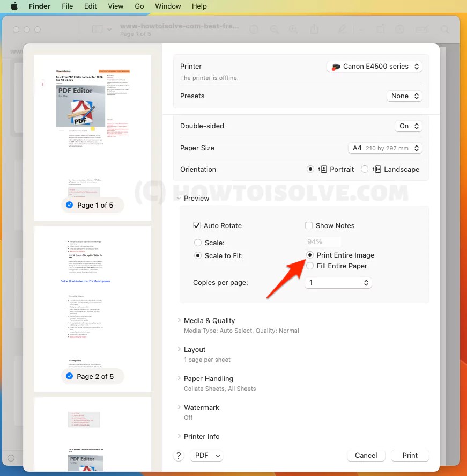Open the Paper Size dropdown
This screenshot has height=476, width=467.
tap(385, 148)
